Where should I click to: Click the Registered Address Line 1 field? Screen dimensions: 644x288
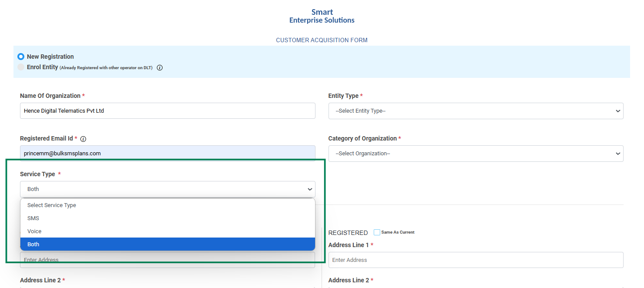(476, 260)
